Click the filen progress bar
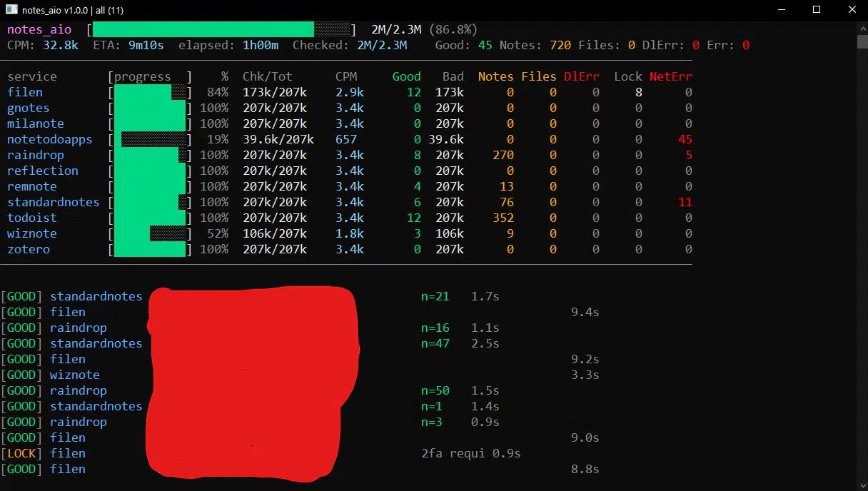This screenshot has width=868, height=491. [x=150, y=92]
